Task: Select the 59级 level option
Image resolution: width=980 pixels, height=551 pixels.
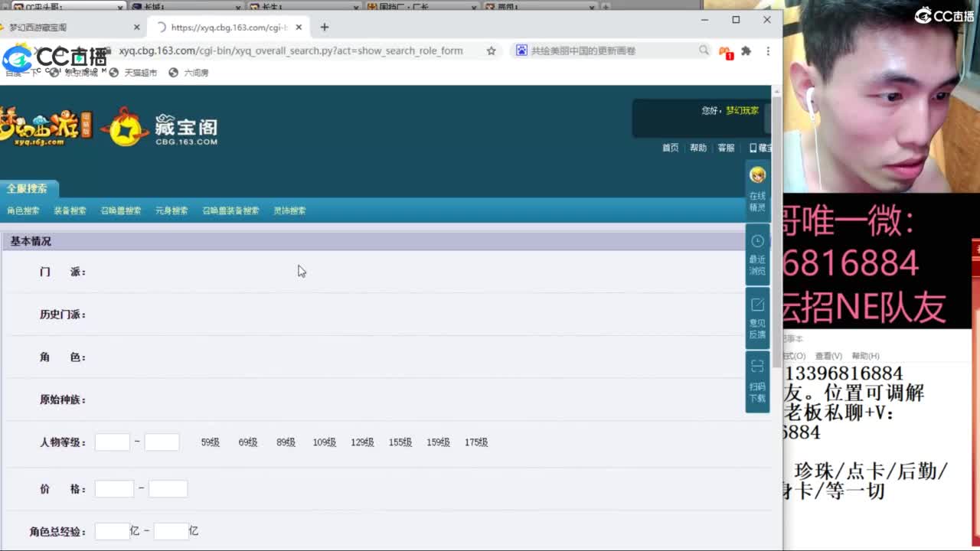Action: point(211,442)
